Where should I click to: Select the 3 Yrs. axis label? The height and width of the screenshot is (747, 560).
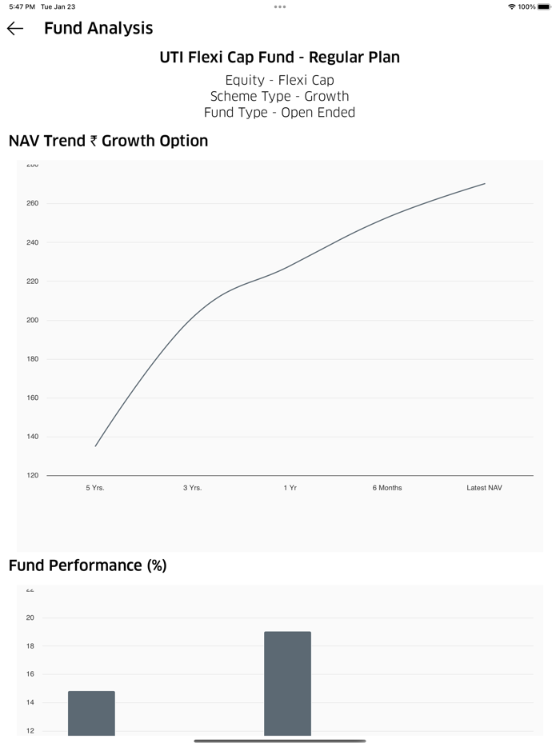pos(193,488)
